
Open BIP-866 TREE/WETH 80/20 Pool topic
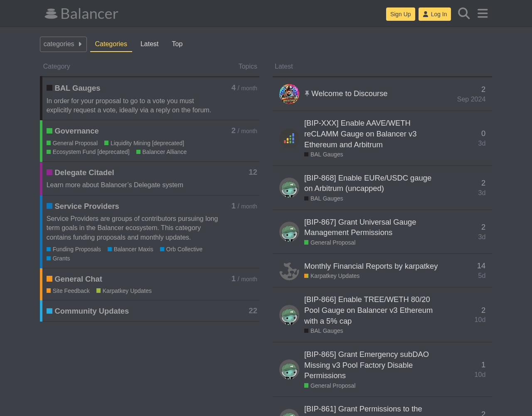(x=368, y=310)
